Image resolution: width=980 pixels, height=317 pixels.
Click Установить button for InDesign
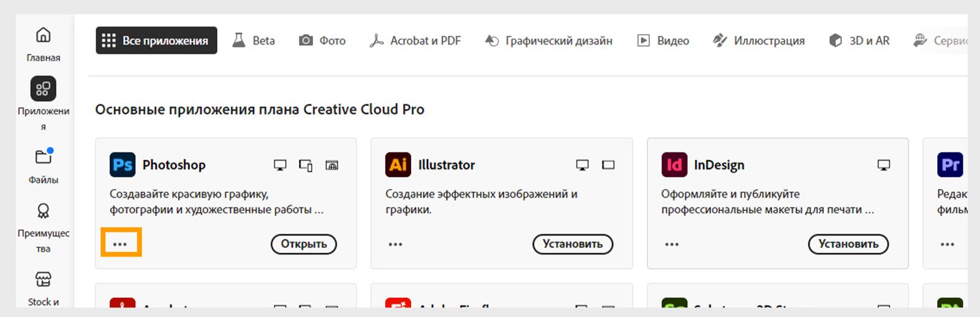tap(848, 244)
